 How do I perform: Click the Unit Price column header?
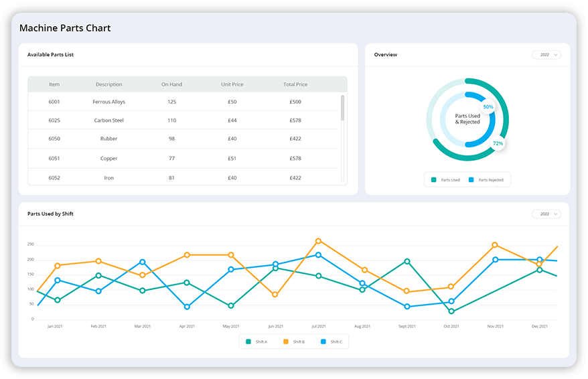pos(232,84)
